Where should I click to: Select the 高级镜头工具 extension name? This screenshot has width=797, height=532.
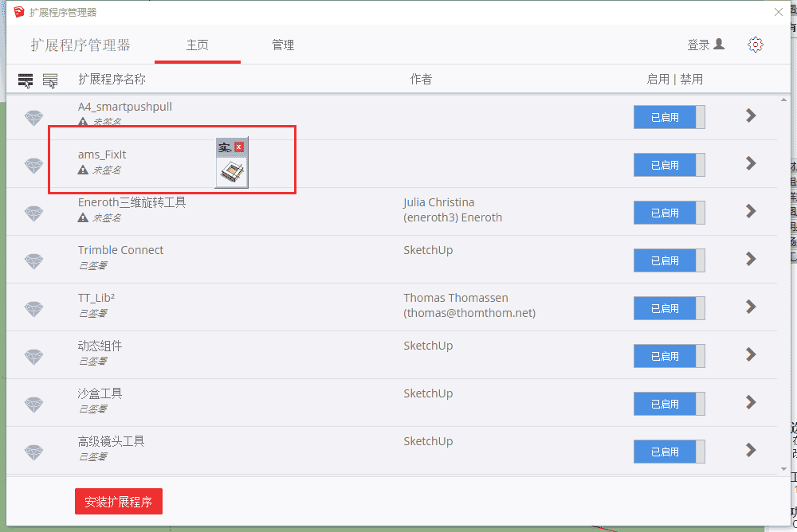112,441
